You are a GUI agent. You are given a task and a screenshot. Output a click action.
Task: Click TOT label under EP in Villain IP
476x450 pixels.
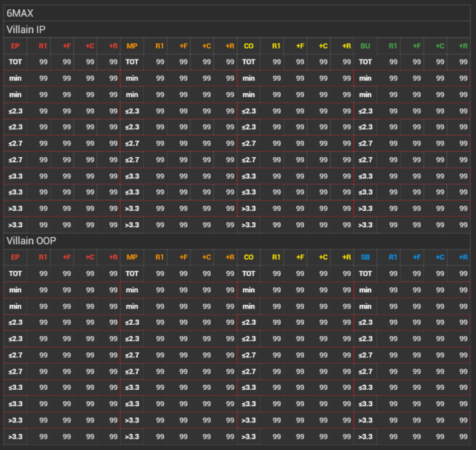tap(16, 62)
